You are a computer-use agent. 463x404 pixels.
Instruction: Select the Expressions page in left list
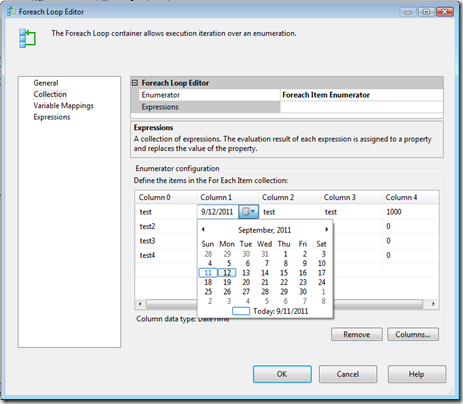(52, 117)
